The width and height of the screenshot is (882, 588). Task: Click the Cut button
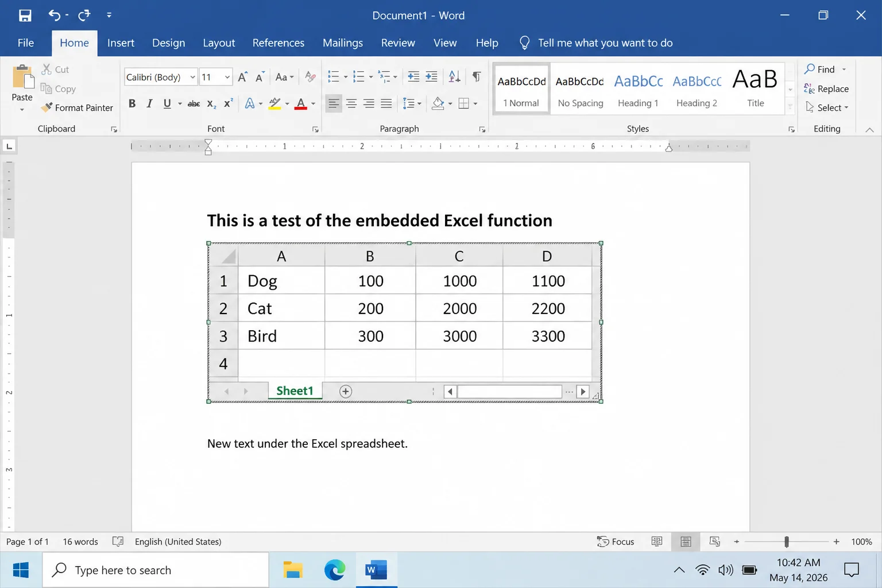tap(55, 69)
